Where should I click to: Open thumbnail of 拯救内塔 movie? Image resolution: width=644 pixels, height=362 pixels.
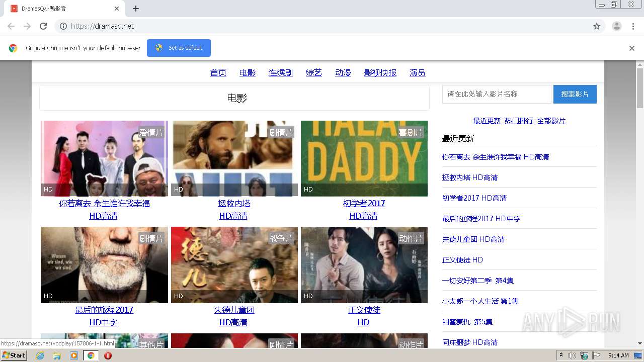click(x=234, y=158)
